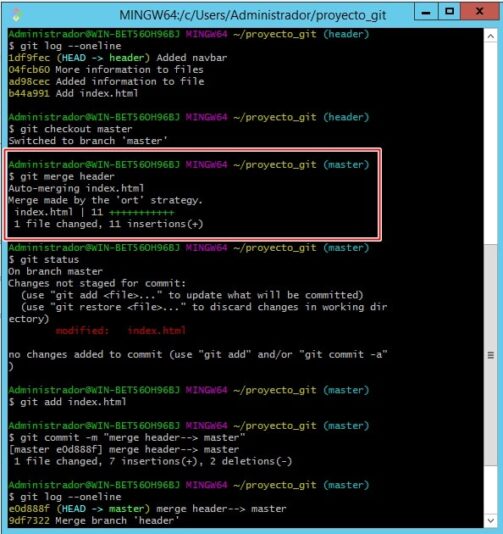Click the 'git status' command line
Screen dimensions: 503x534
[x=44, y=260]
